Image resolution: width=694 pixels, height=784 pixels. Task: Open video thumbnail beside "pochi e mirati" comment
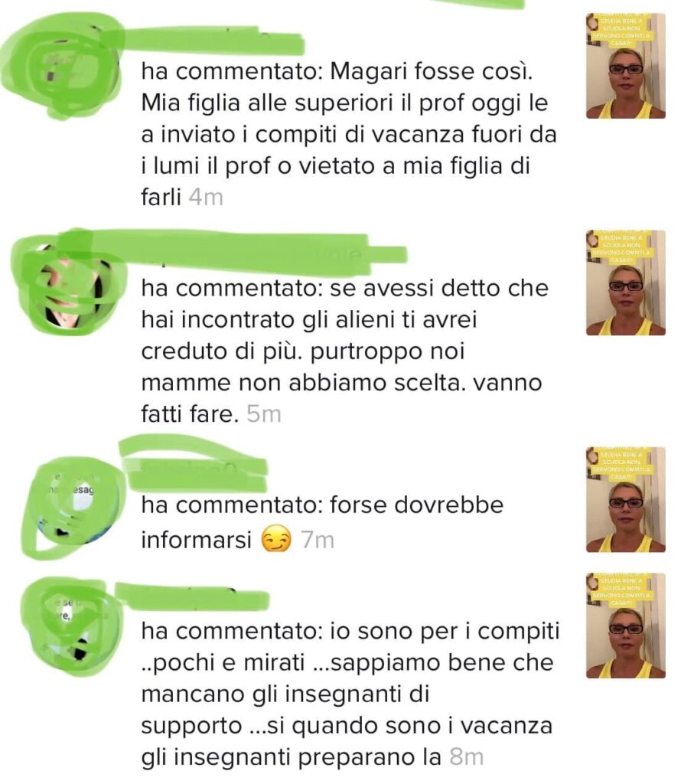tap(626, 626)
